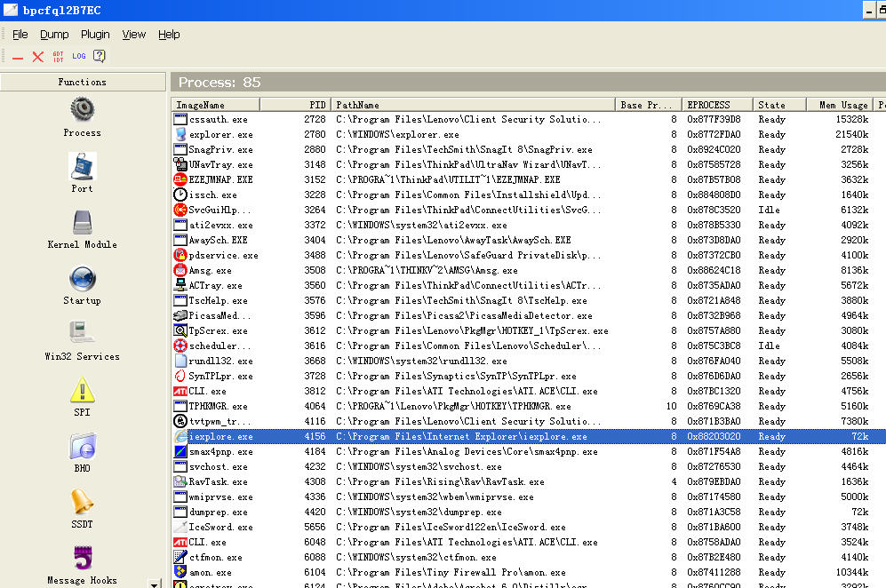Click the EZEJMNAP.EXE process icon
This screenshot has height=588, width=886.
tap(180, 179)
